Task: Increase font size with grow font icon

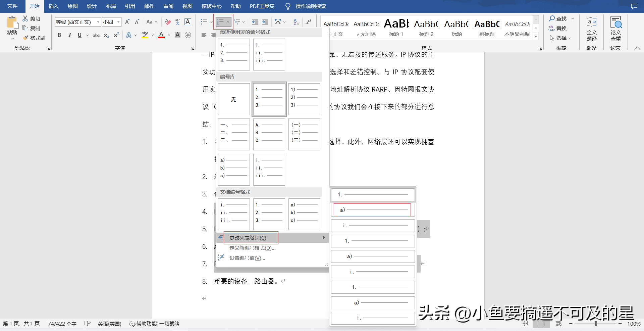Action: 127,22
